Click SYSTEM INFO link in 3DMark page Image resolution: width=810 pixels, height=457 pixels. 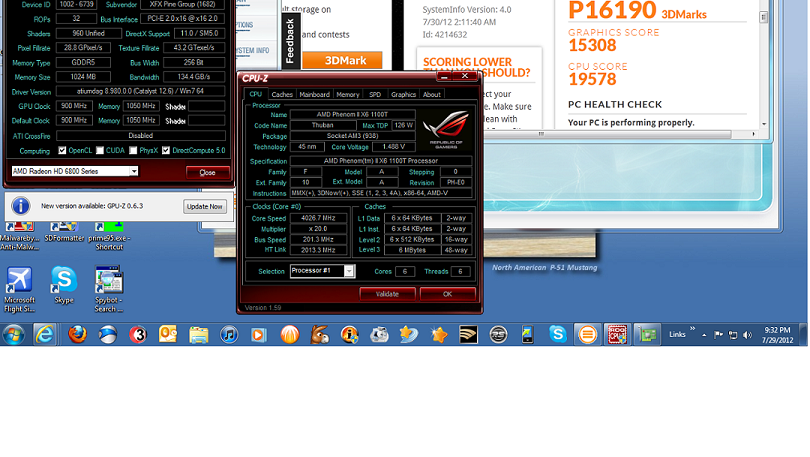[x=253, y=51]
